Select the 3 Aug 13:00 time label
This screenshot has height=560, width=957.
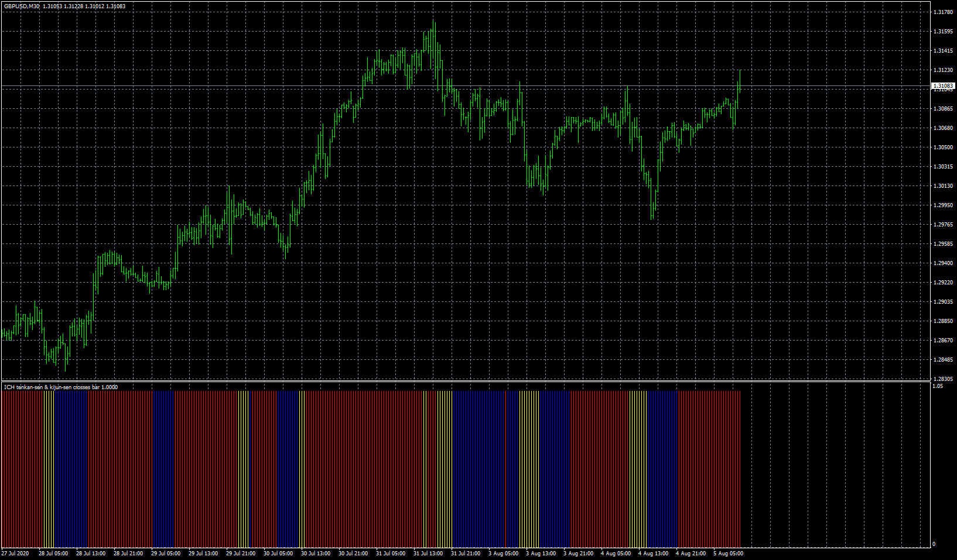541,554
